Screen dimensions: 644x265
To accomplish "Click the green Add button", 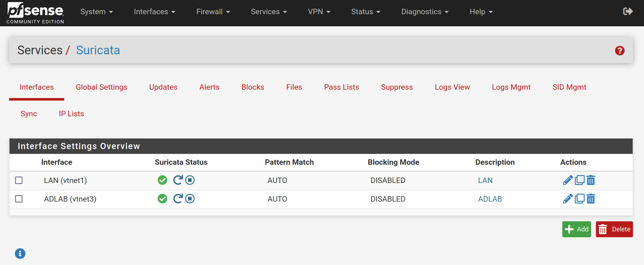I will point(576,229).
